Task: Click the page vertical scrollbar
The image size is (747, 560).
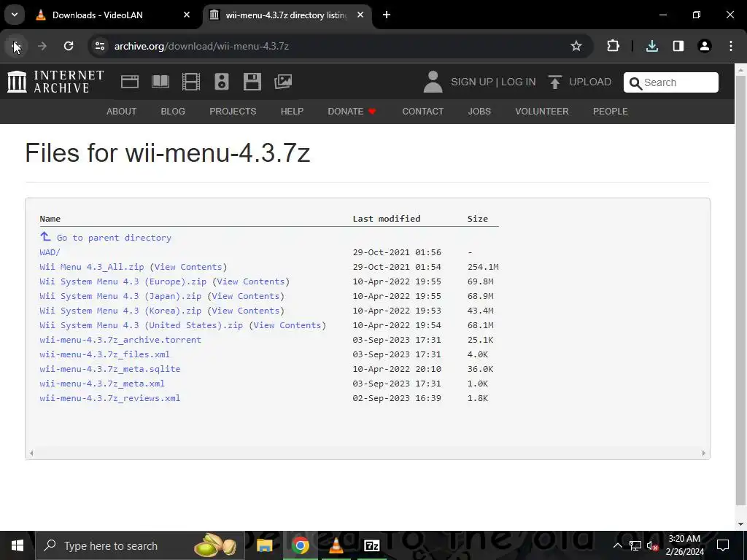Action: pyautogui.click(x=740, y=290)
